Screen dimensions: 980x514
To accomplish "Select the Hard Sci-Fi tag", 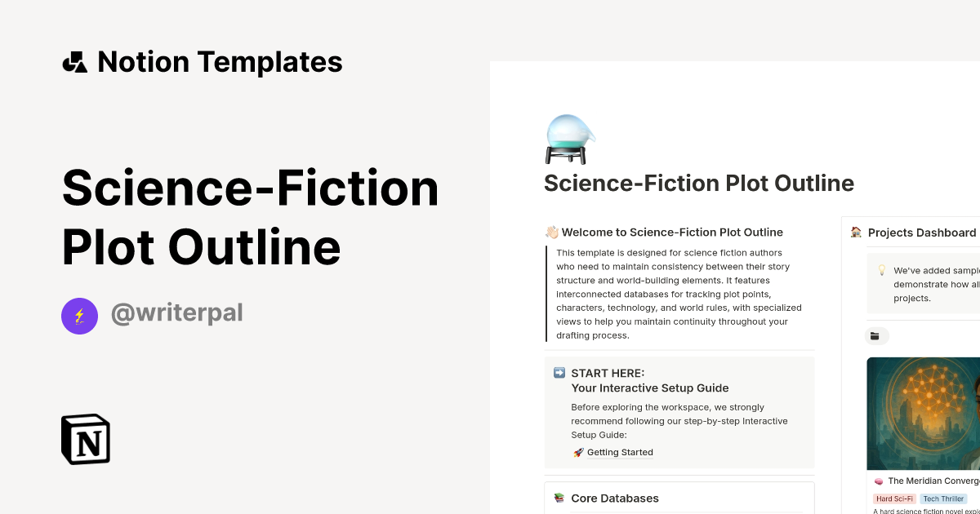I will pos(895,498).
